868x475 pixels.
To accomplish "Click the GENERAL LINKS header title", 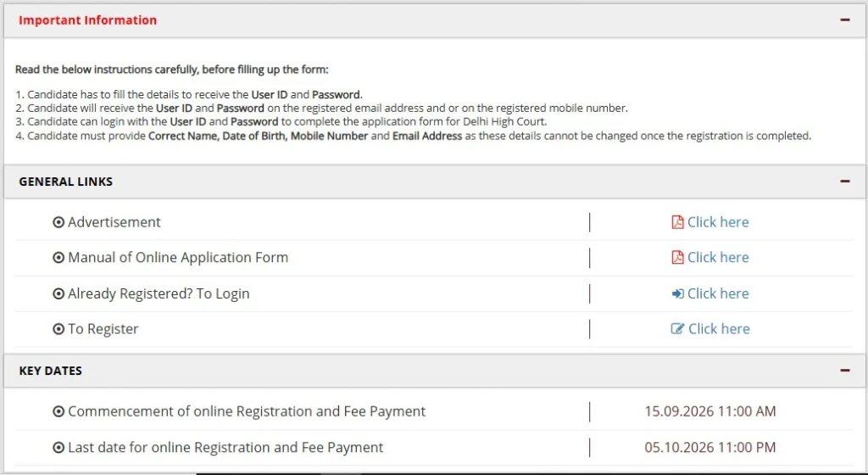I will [66, 182].
